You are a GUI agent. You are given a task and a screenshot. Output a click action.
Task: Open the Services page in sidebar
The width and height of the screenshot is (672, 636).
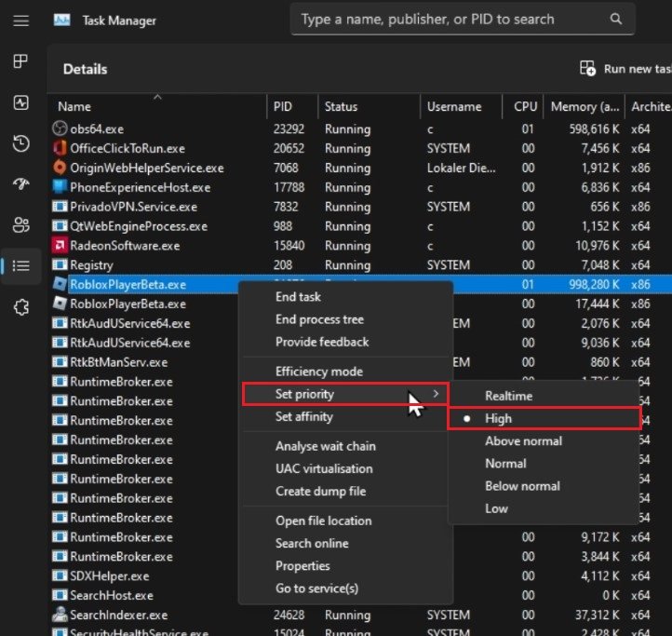point(20,307)
